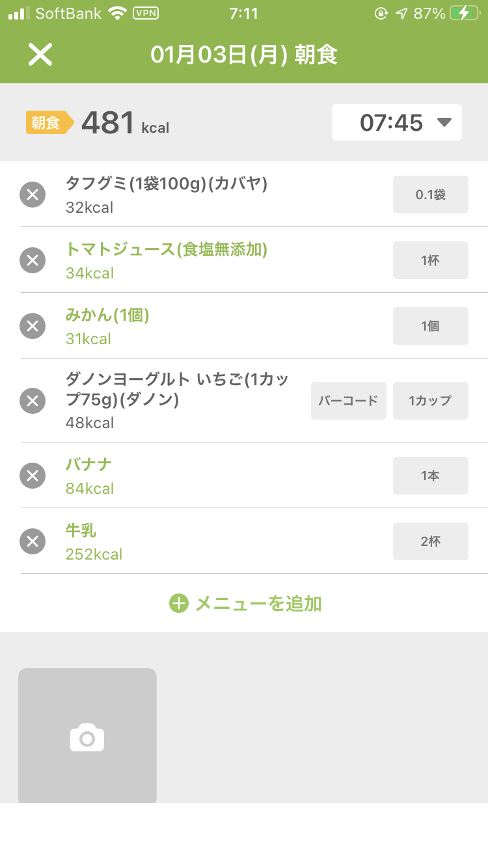Tap the メニューを追加 link
The width and height of the screenshot is (488, 868).
click(258, 603)
